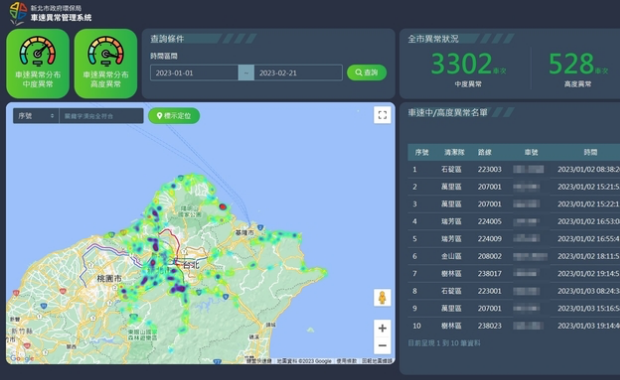This screenshot has width=620, height=380.
Task: Sort table by 路線 column header
Action: (485, 152)
